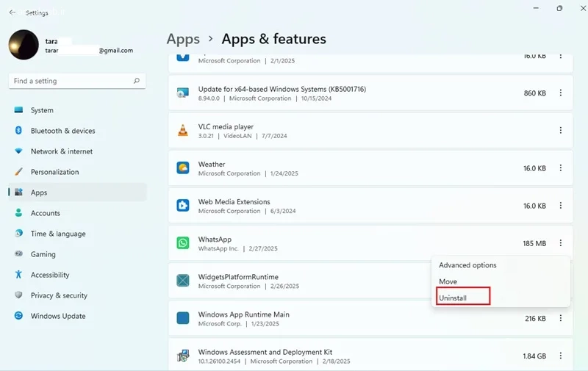Go back using the Settings back arrow
Screen dimensions: 588x371
12,12
